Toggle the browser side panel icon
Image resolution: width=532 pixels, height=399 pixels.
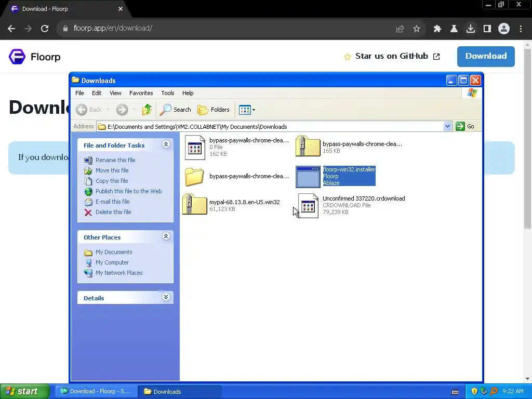tap(487, 29)
